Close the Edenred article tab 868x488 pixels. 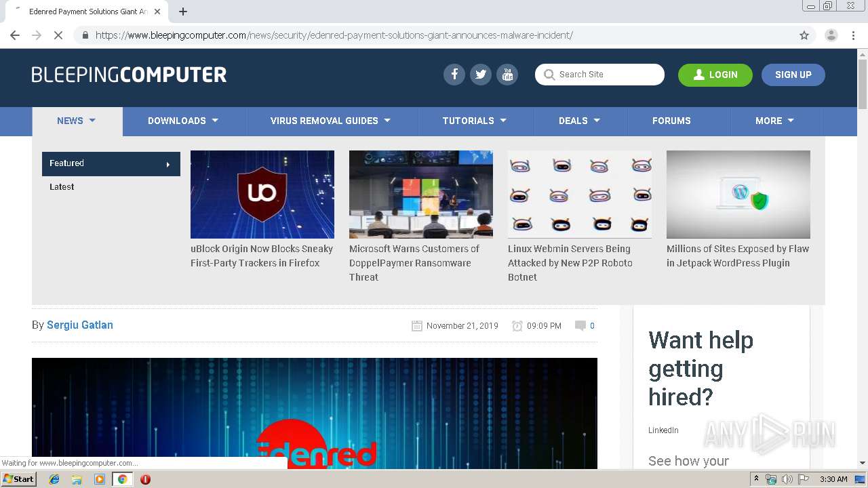[x=157, y=12]
